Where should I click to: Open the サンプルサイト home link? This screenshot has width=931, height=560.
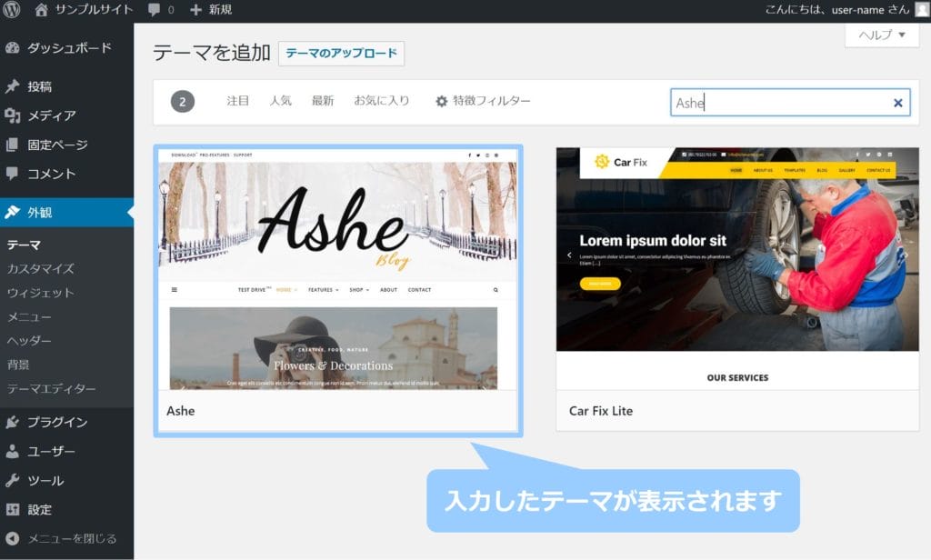click(84, 10)
